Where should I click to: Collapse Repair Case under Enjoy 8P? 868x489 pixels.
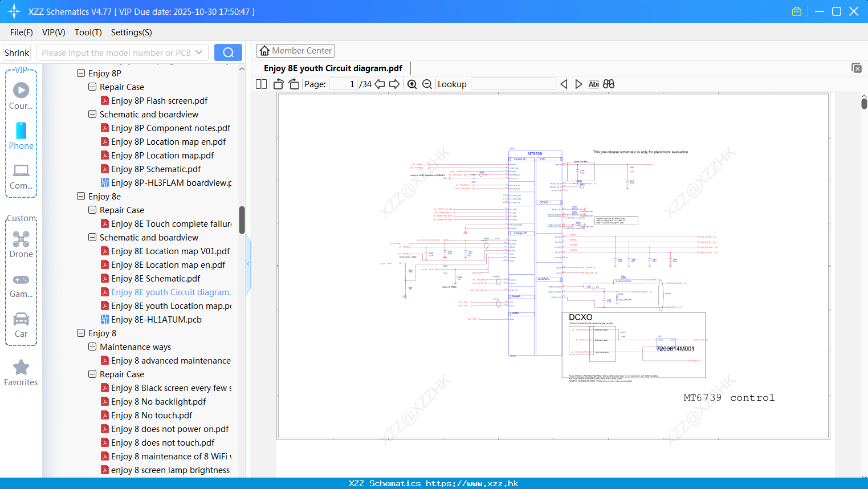point(92,87)
